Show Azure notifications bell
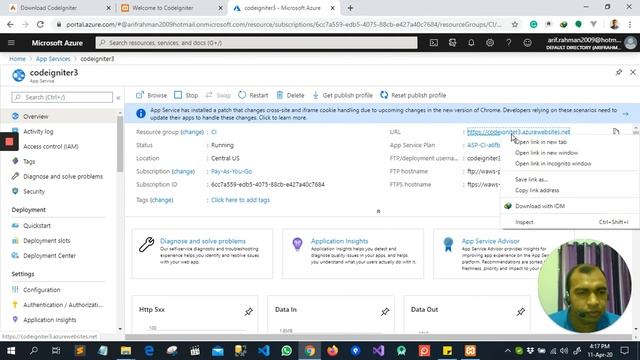 (471, 42)
